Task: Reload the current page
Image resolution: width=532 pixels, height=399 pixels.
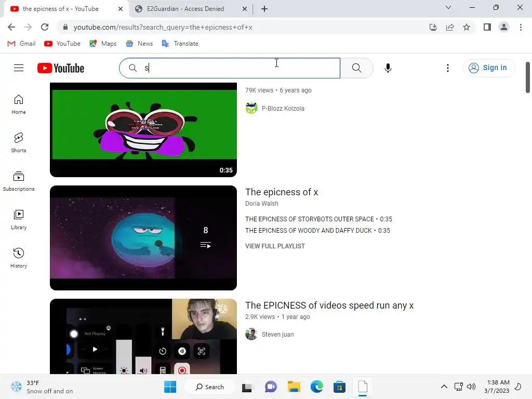Action: [x=45, y=27]
